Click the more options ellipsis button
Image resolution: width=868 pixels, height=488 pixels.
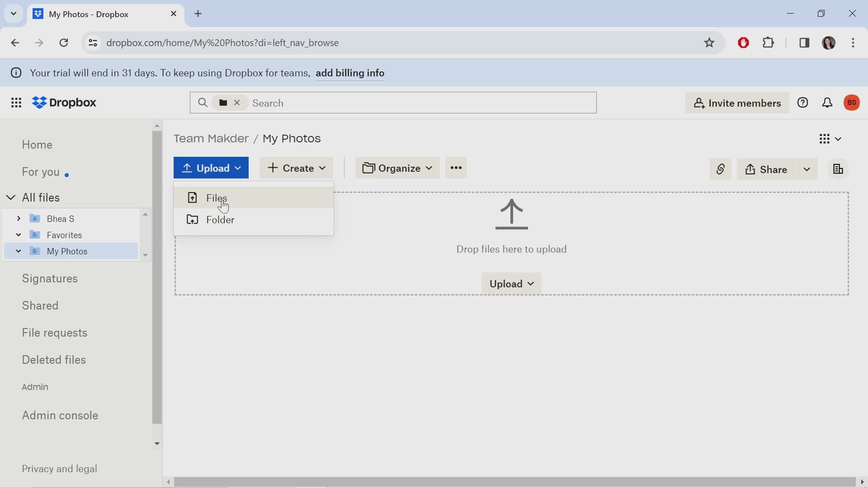455,168
